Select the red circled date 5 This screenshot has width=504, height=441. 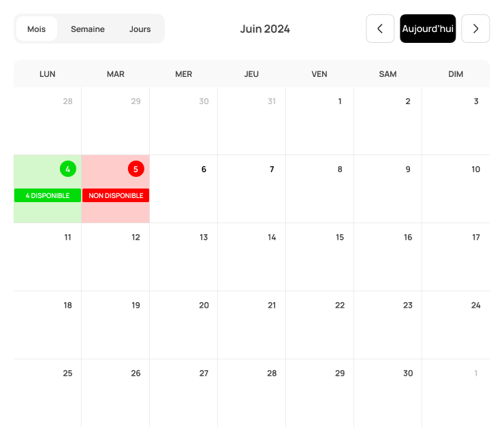pos(136,169)
